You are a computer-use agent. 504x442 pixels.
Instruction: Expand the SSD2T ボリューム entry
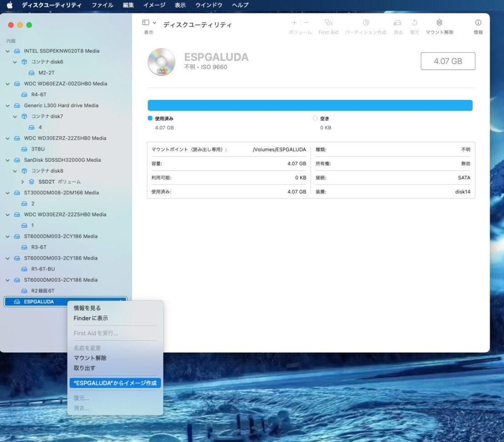tap(22, 182)
